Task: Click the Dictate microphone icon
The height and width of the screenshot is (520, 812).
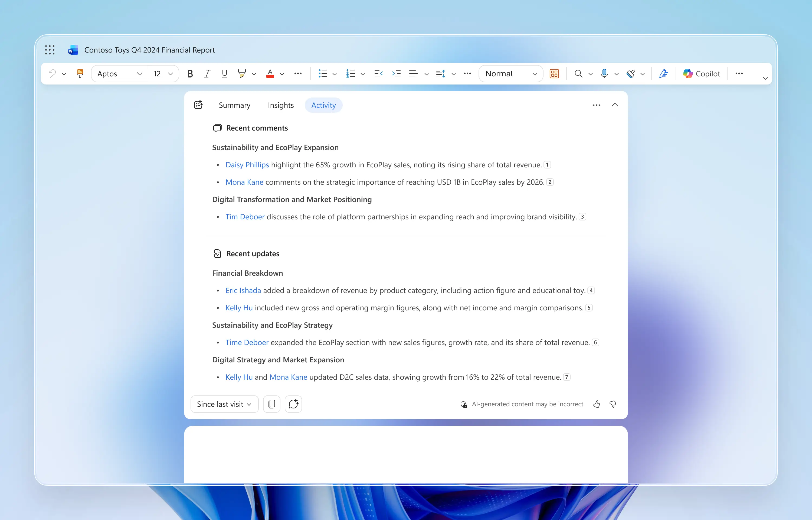Action: [604, 74]
